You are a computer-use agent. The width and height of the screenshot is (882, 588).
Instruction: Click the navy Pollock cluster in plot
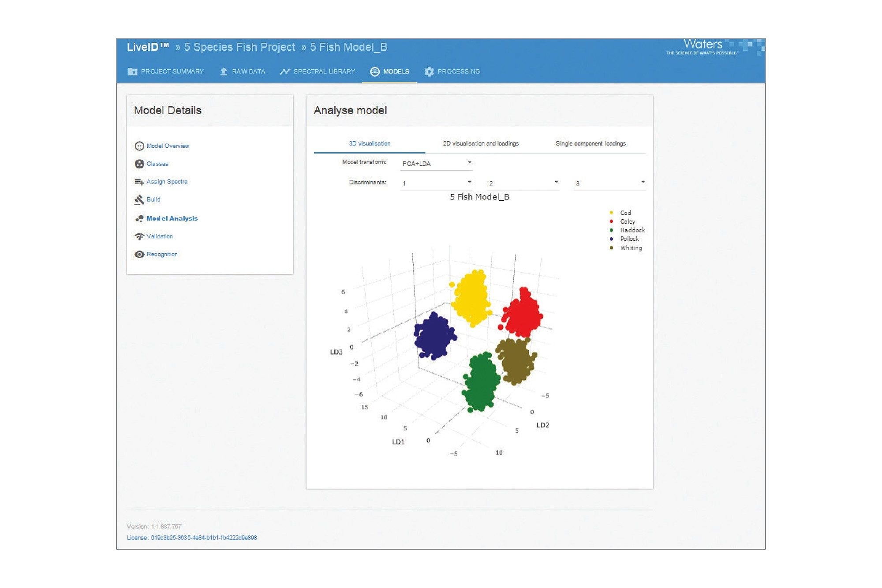point(435,336)
